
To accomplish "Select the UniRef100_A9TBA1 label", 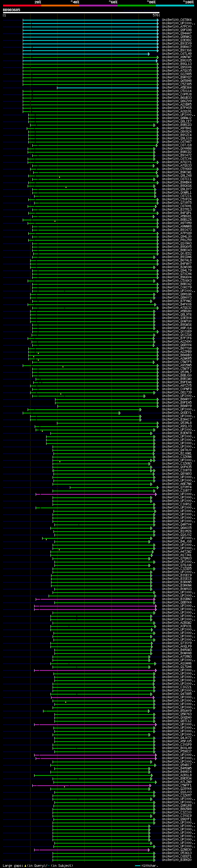I will [176, 128].
